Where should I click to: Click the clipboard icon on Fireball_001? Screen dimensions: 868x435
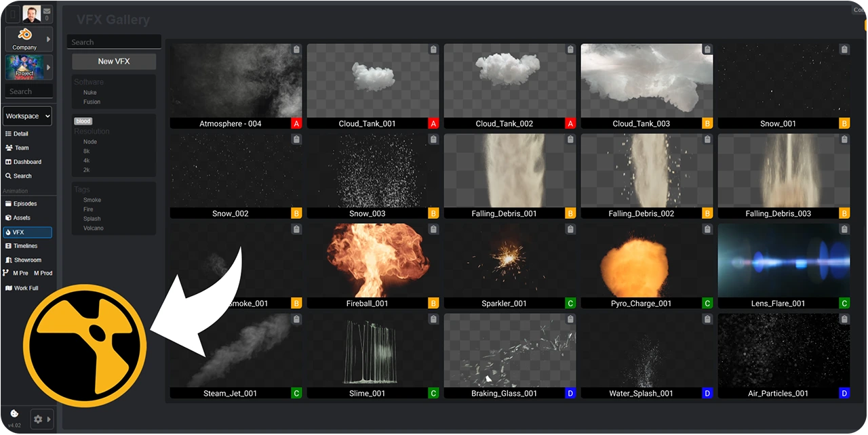433,229
